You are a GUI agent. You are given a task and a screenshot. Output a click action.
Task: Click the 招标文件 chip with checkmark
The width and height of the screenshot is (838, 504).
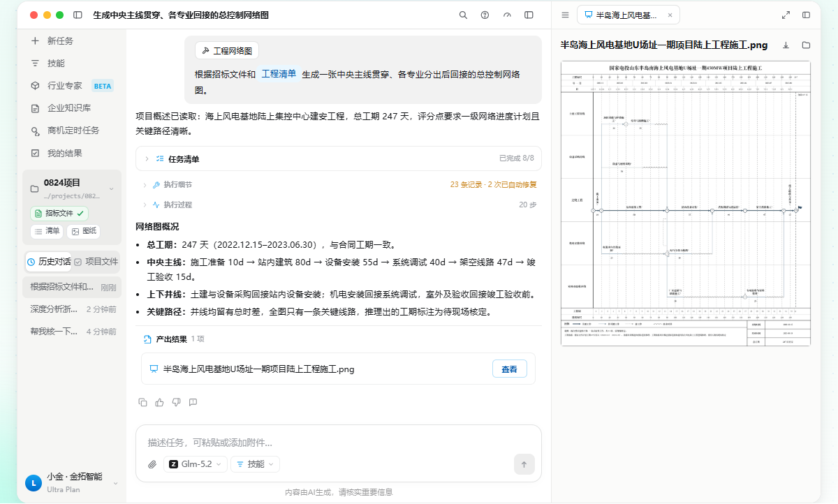point(59,214)
